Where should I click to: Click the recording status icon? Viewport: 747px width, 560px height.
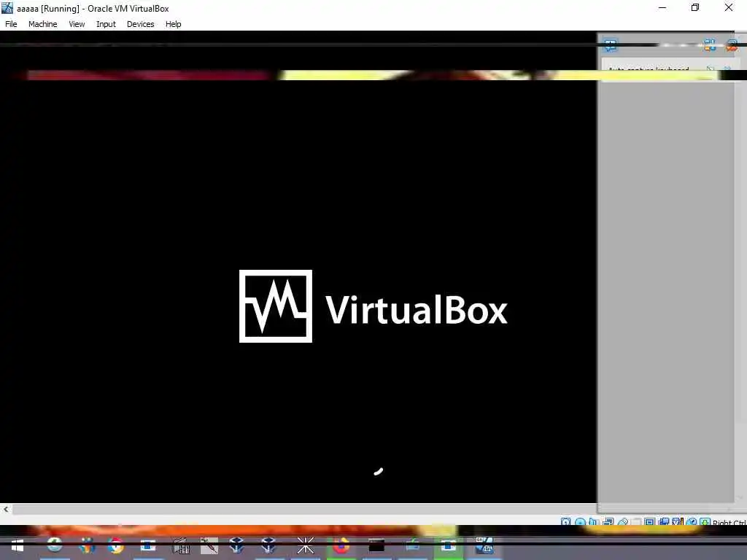point(663,522)
